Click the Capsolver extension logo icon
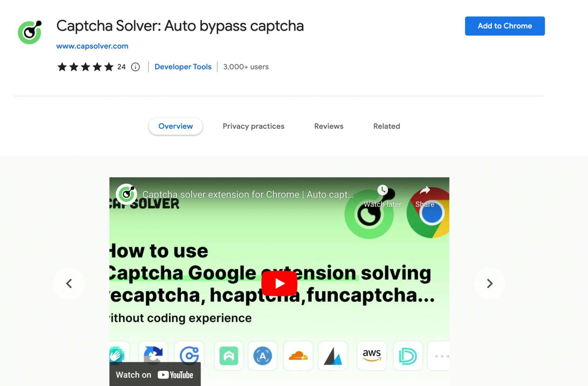Screen dimensions: 588x386 pos(30,32)
